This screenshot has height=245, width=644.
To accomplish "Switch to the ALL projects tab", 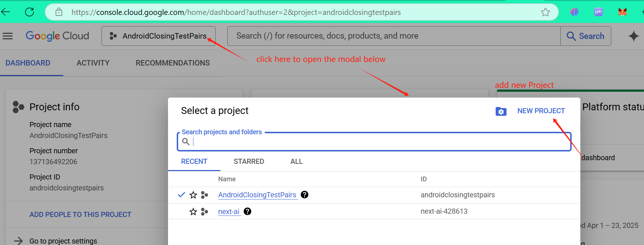I will 296,161.
